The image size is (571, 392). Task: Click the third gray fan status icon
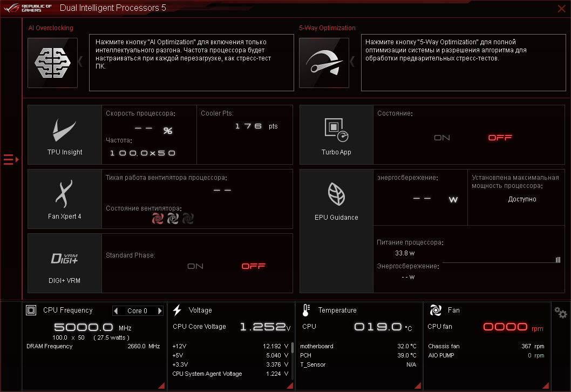pyautogui.click(x=188, y=219)
